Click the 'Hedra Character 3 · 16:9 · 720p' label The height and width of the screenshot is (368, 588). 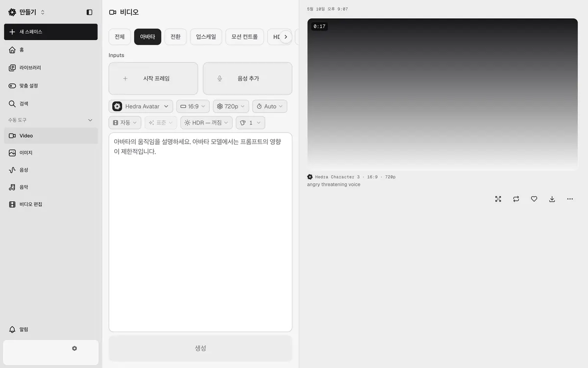click(x=355, y=177)
